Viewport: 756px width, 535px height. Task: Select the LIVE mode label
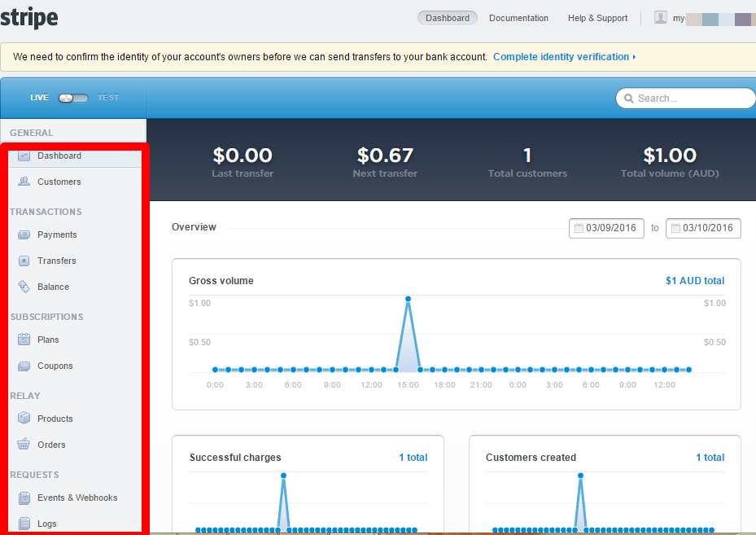(x=40, y=98)
